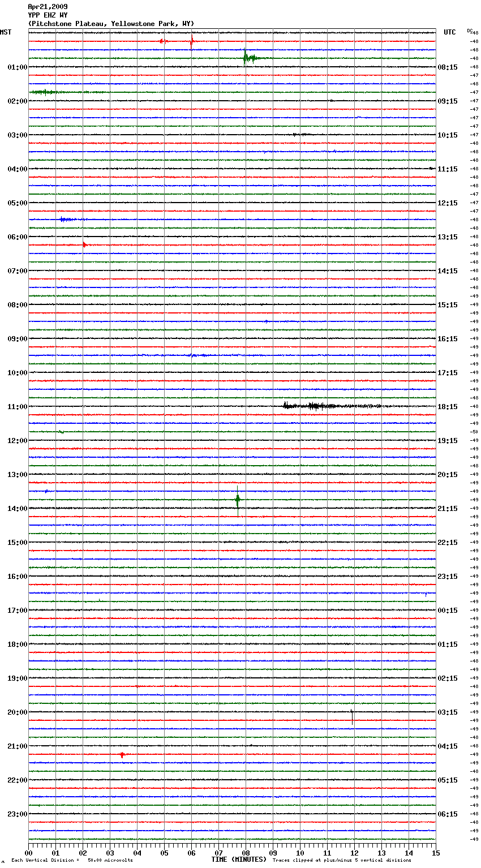
Task: Click the 04:00 MST time label
Action: 18,169
